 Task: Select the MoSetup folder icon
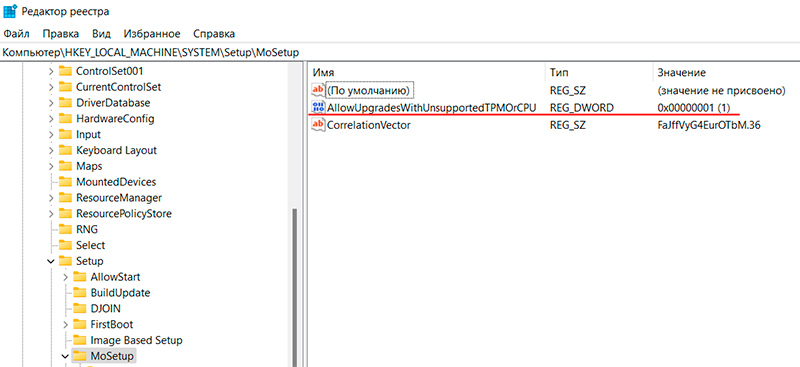[x=79, y=356]
